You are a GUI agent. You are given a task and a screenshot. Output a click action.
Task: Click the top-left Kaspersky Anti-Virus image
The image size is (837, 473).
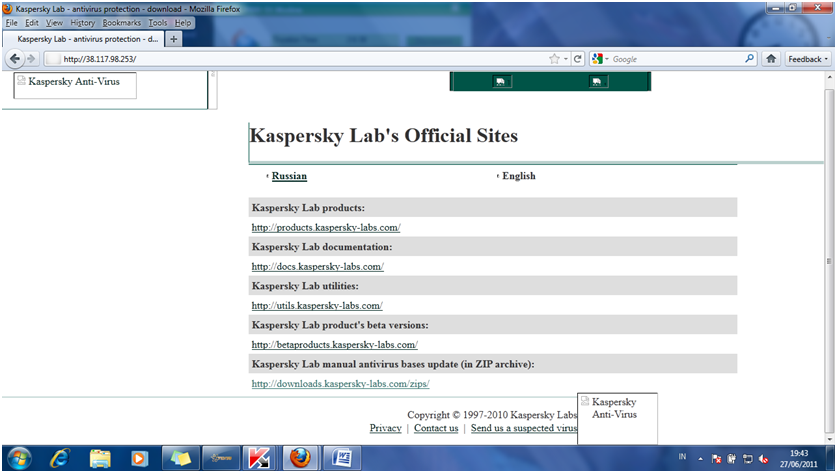click(75, 85)
